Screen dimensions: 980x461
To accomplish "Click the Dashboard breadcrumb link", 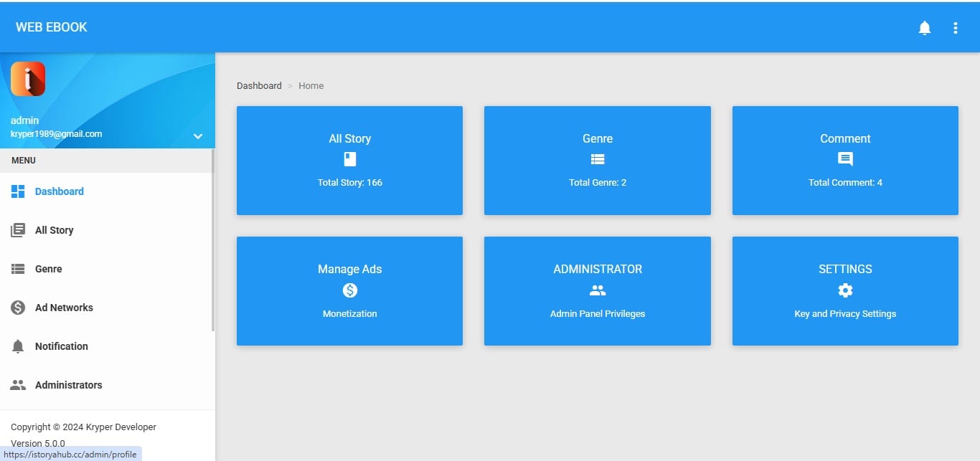I will pyautogui.click(x=259, y=85).
